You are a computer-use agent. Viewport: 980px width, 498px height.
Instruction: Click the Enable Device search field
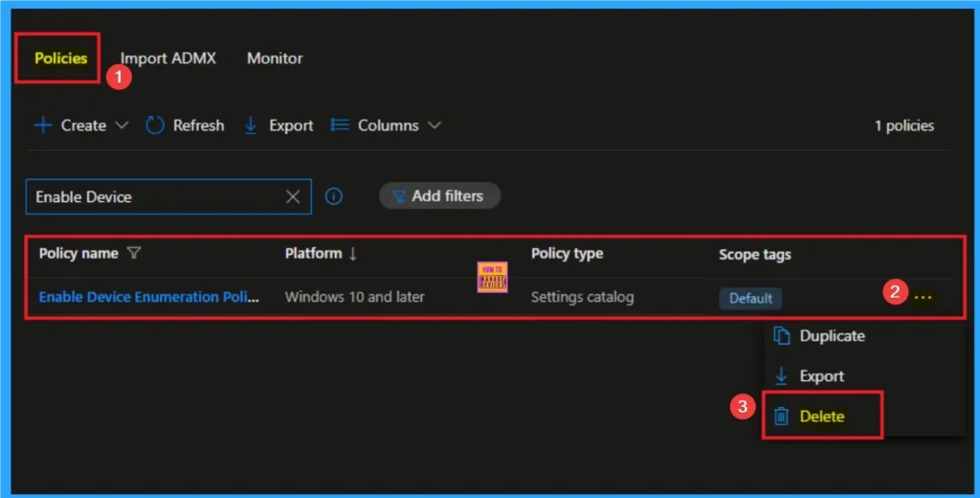pos(153,196)
